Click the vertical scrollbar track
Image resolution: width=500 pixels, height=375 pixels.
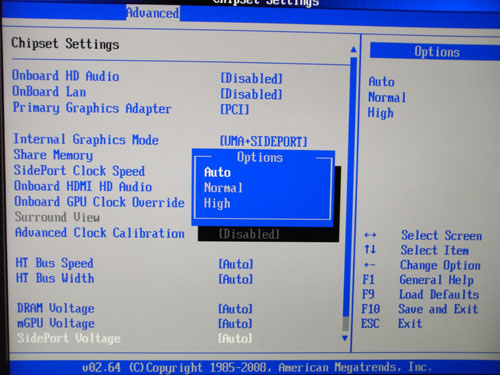pos(349,193)
